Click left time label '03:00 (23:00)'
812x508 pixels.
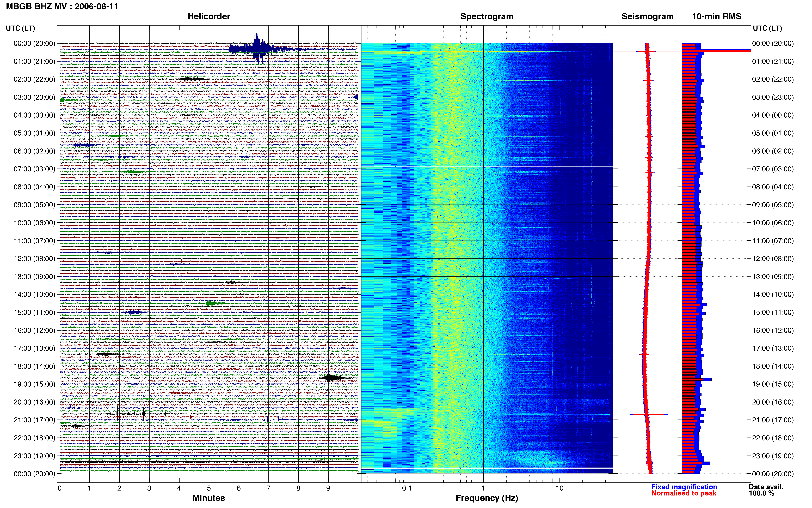coord(35,97)
